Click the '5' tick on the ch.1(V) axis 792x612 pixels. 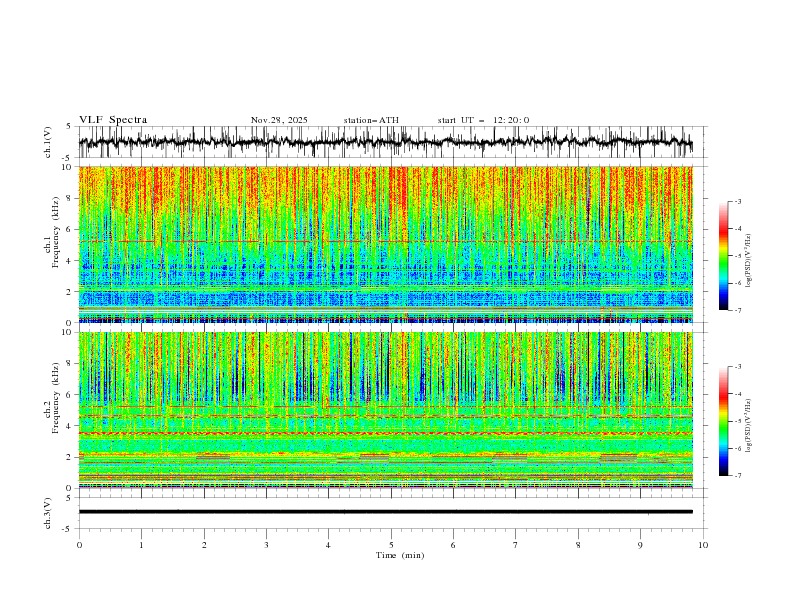pyautogui.click(x=69, y=127)
